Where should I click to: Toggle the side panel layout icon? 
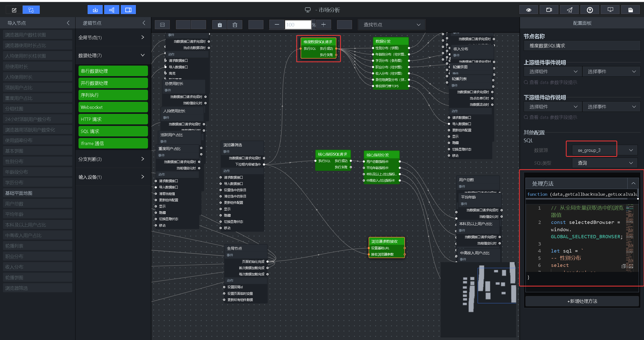128,10
